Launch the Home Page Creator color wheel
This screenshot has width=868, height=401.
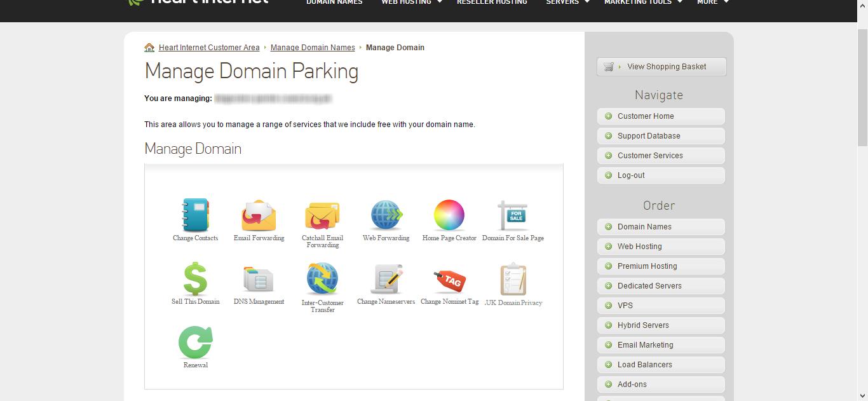point(449,215)
